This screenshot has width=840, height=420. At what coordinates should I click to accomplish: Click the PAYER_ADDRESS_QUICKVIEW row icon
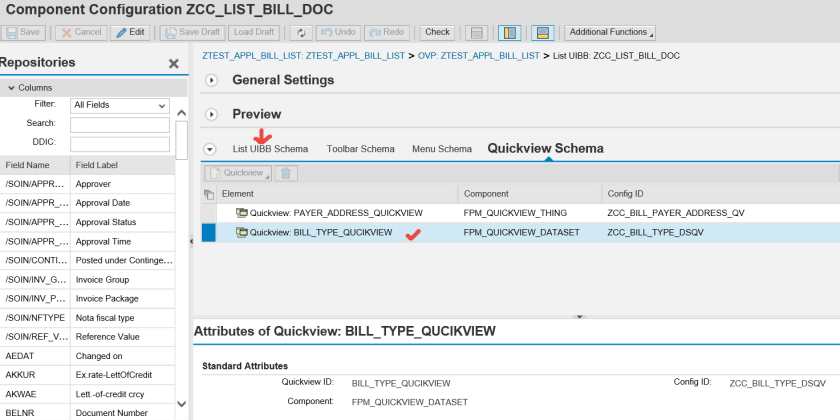tap(242, 213)
